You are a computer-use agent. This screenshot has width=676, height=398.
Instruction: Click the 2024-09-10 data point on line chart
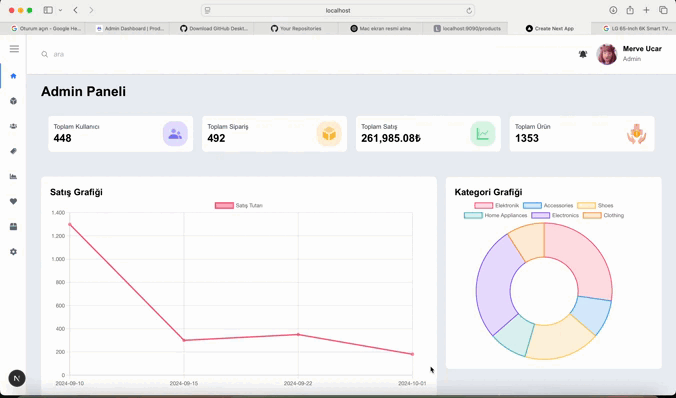[70, 224]
